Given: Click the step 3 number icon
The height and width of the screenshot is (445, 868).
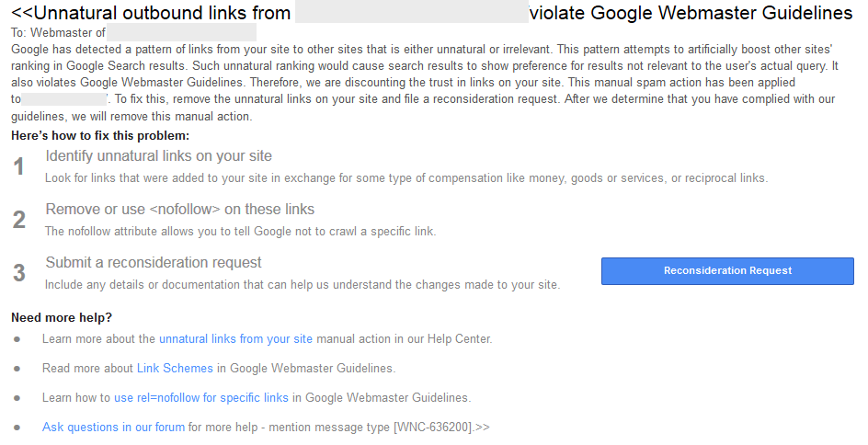Looking at the screenshot, I should tap(19, 273).
